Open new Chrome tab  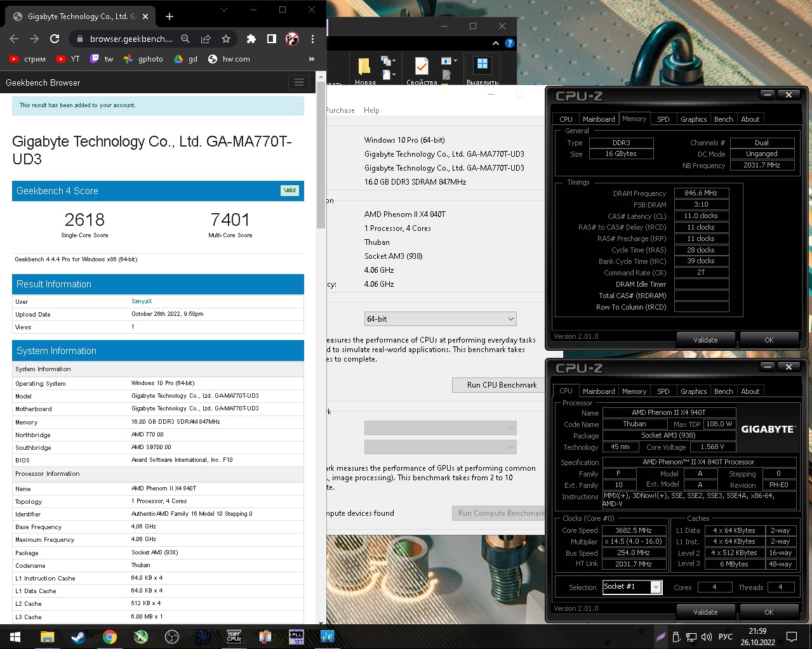tap(170, 16)
